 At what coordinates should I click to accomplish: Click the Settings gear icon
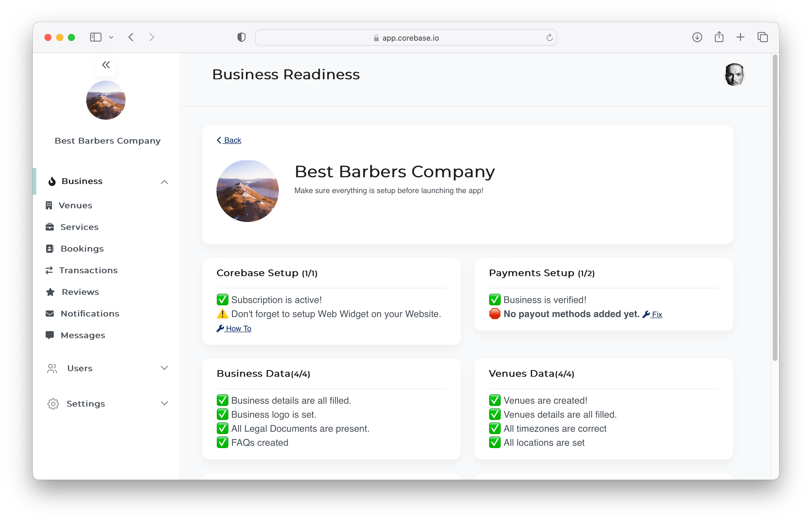coord(53,404)
